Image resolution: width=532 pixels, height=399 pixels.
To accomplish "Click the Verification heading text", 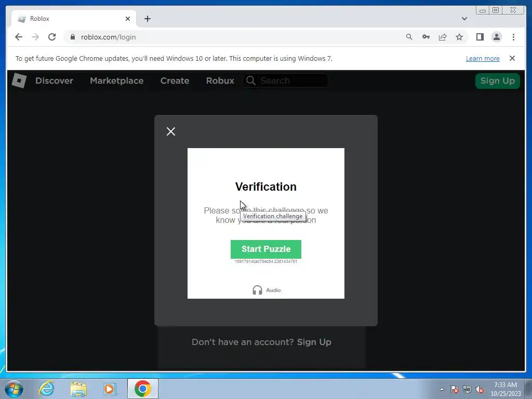I will (x=265, y=187).
